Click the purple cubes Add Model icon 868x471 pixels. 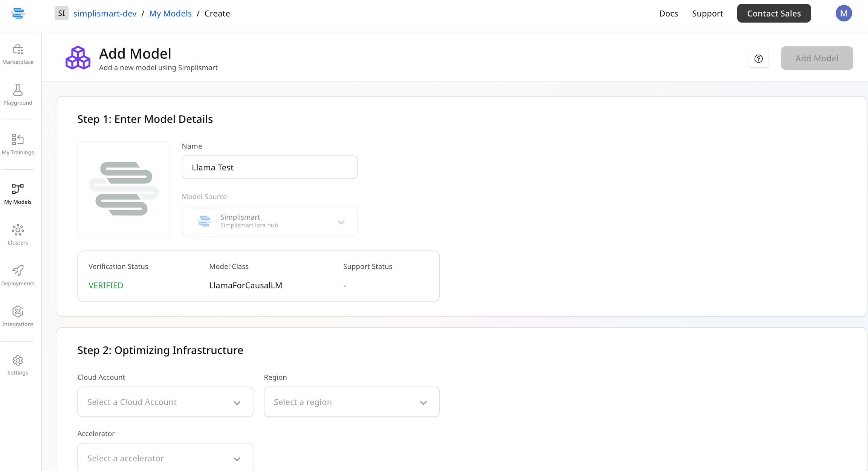[78, 58]
